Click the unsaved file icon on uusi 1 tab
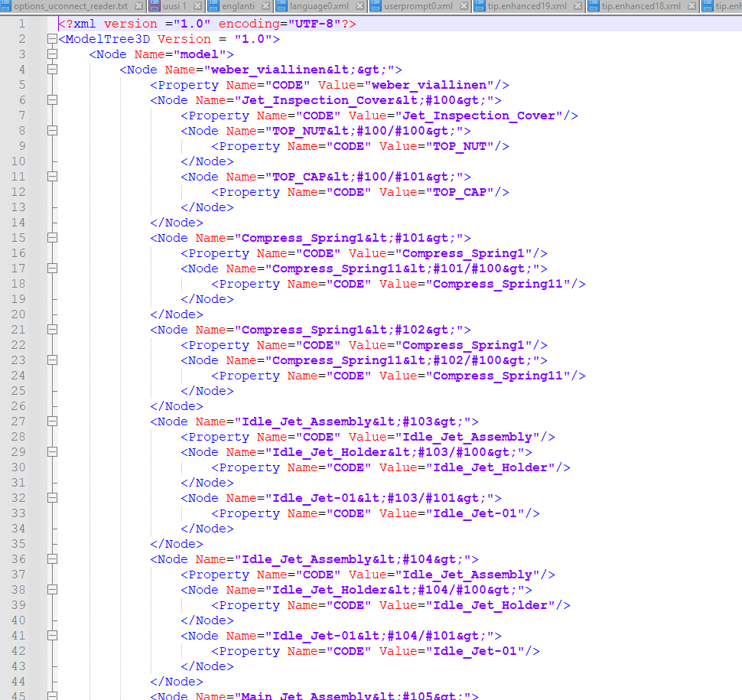This screenshot has width=742, height=700. click(x=155, y=6)
